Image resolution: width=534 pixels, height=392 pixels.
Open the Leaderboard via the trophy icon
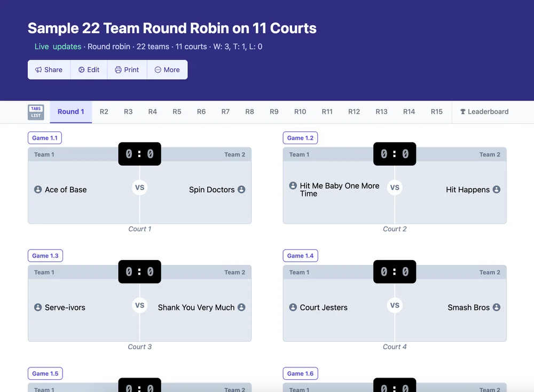pos(461,112)
